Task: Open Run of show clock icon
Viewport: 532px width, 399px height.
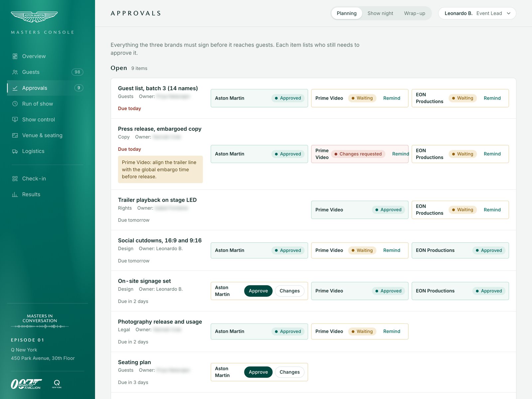Action: click(15, 104)
